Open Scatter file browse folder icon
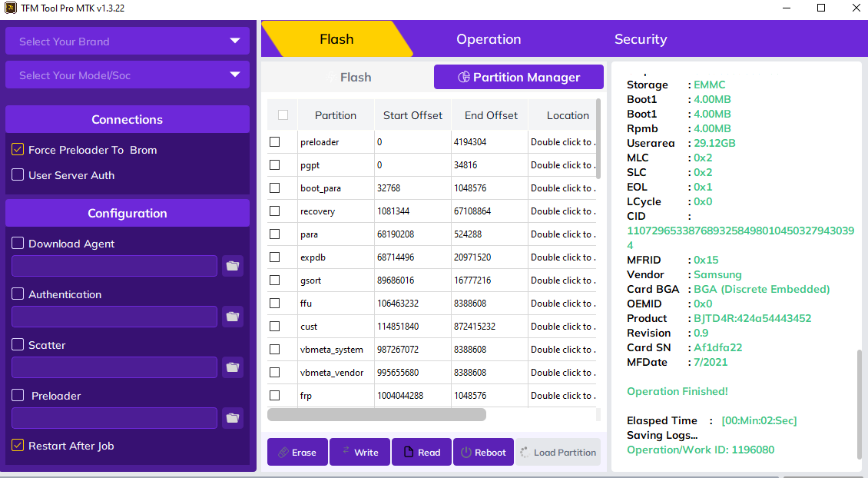Image resolution: width=868 pixels, height=478 pixels. click(x=232, y=367)
